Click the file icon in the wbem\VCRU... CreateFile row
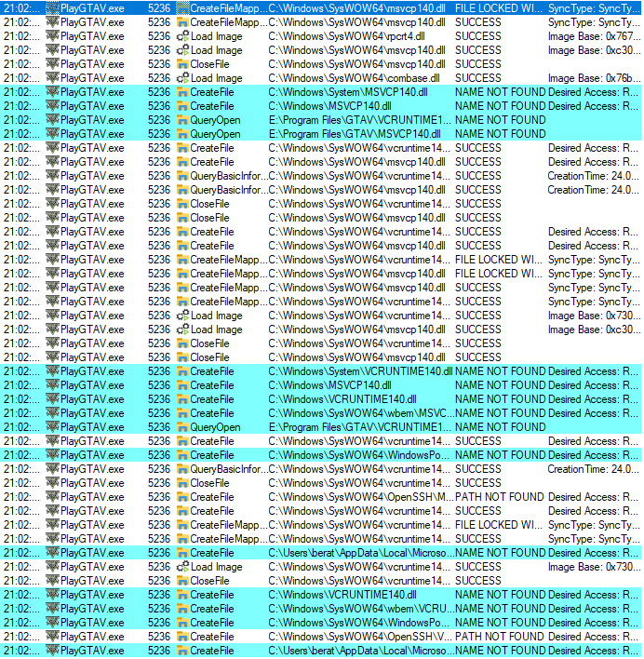Image resolution: width=644 pixels, height=659 pixels. [x=182, y=609]
